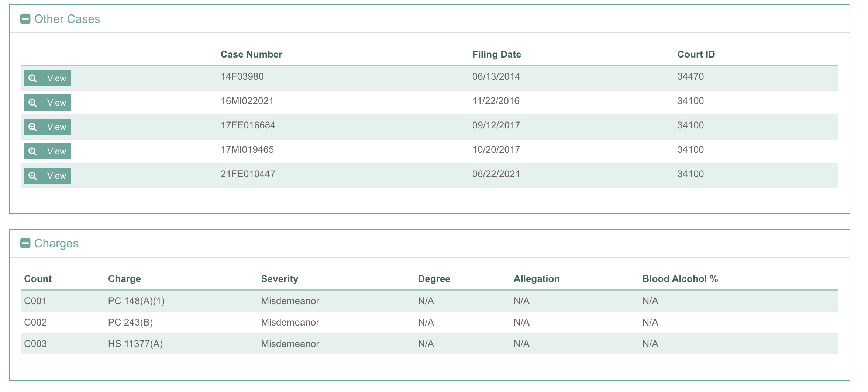Click the Charges section heading
The height and width of the screenshot is (392, 868).
point(56,243)
